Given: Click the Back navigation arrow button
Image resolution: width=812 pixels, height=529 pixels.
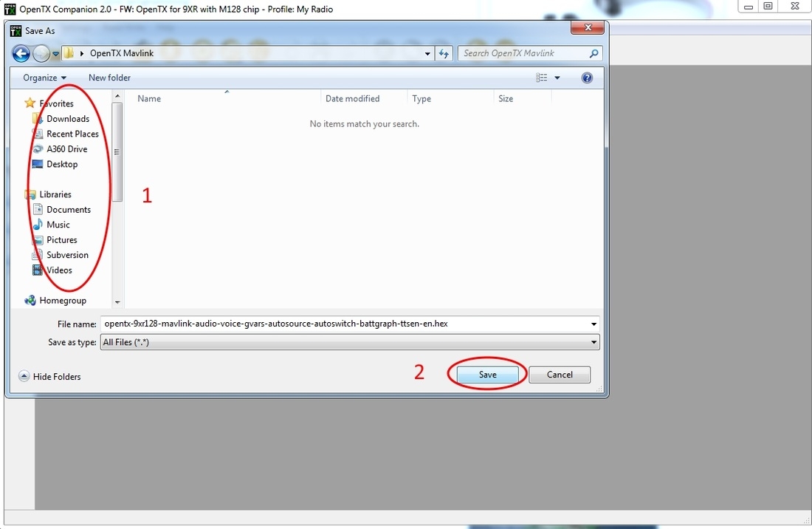Looking at the screenshot, I should (x=21, y=53).
